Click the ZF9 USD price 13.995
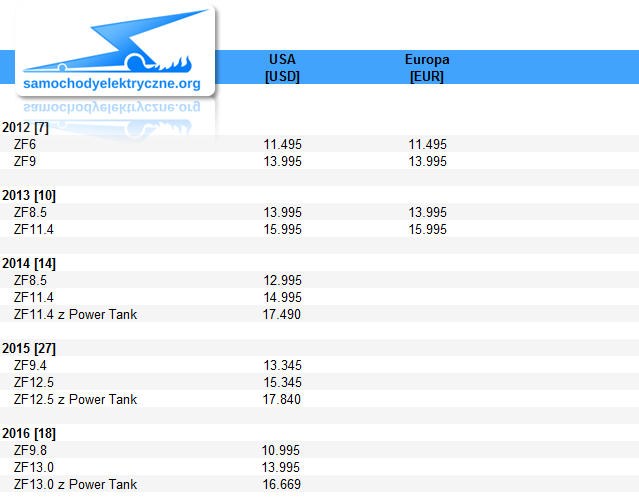 282,161
